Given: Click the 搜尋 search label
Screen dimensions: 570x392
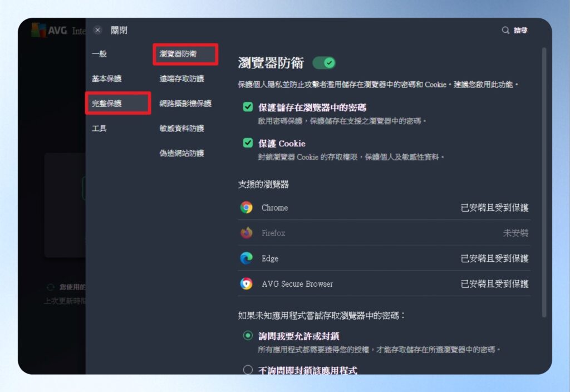Looking at the screenshot, I should click(x=520, y=30).
